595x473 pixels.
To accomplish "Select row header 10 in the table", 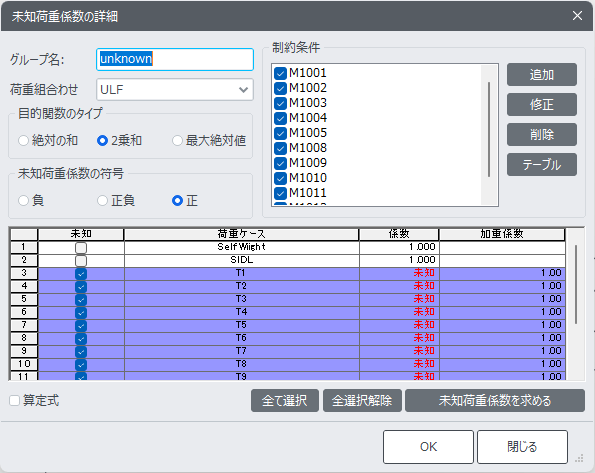I will coord(24,364).
